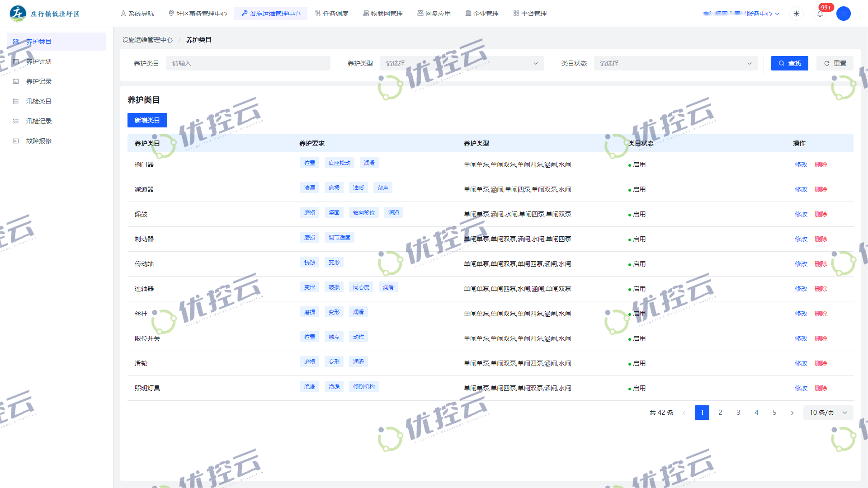Click the 故障报修 sidebar icon
The image size is (868, 488).
coord(16,141)
